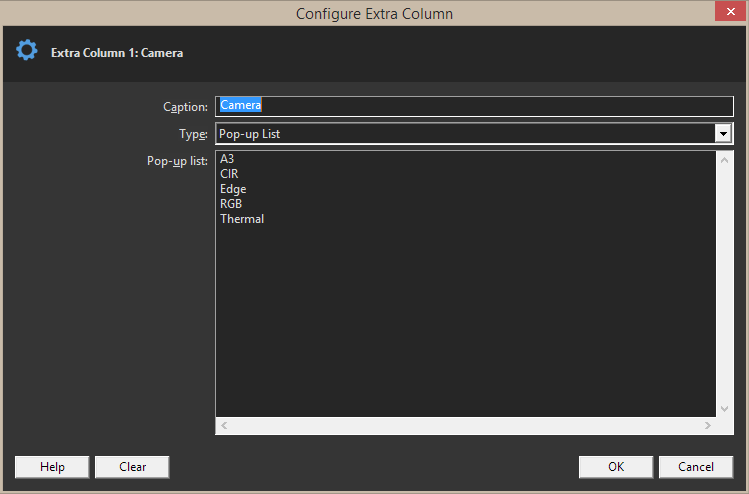The image size is (749, 494).
Task: Click the CIR entry in the pop-up list
Action: [229, 174]
